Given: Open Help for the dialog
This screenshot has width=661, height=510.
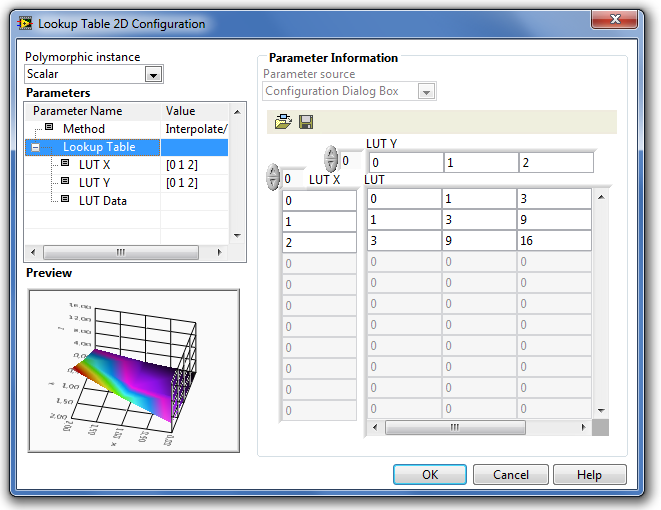Looking at the screenshot, I should (589, 475).
